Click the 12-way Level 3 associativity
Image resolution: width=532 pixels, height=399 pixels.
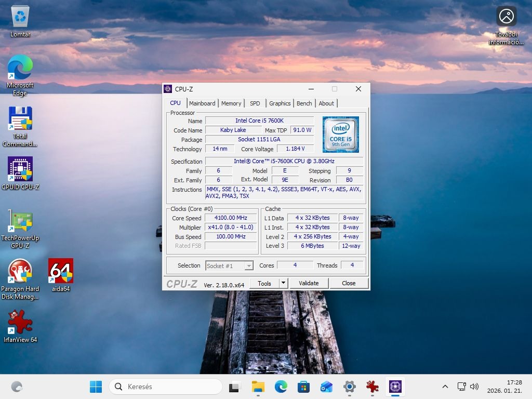pos(351,246)
